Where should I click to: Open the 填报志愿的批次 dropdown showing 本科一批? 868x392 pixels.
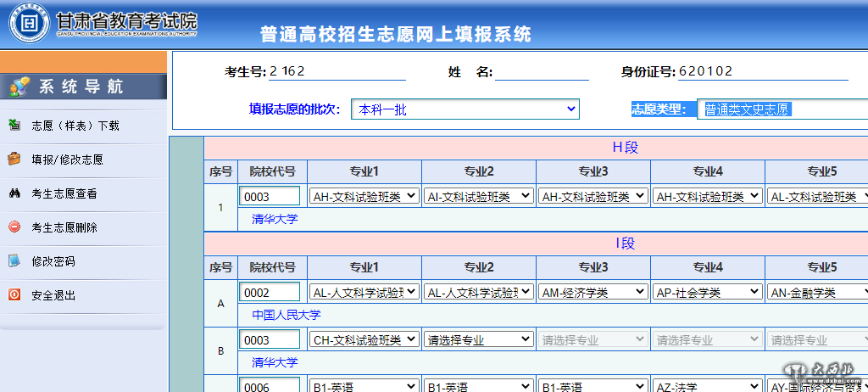(465, 109)
